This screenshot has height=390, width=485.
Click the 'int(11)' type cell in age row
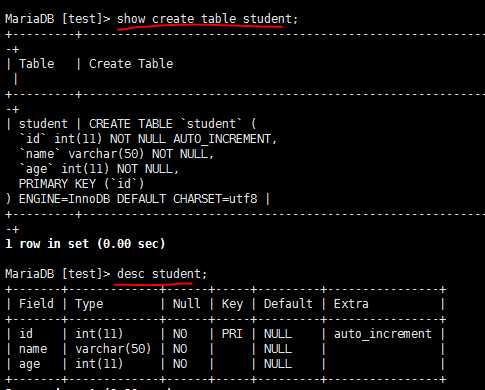[99, 364]
